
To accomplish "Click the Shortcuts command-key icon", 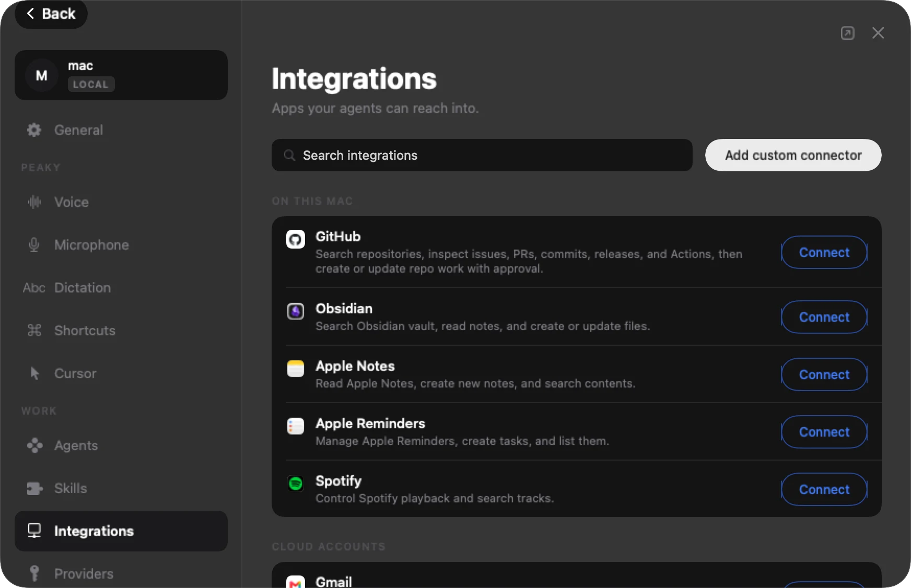I will pos(34,331).
